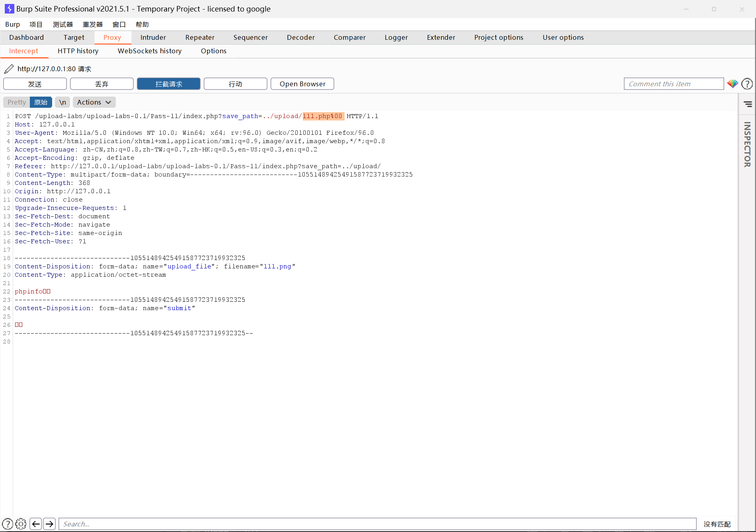Click the Accept-Encoding header line
Viewport: 756px width, 532px height.
tap(74, 158)
